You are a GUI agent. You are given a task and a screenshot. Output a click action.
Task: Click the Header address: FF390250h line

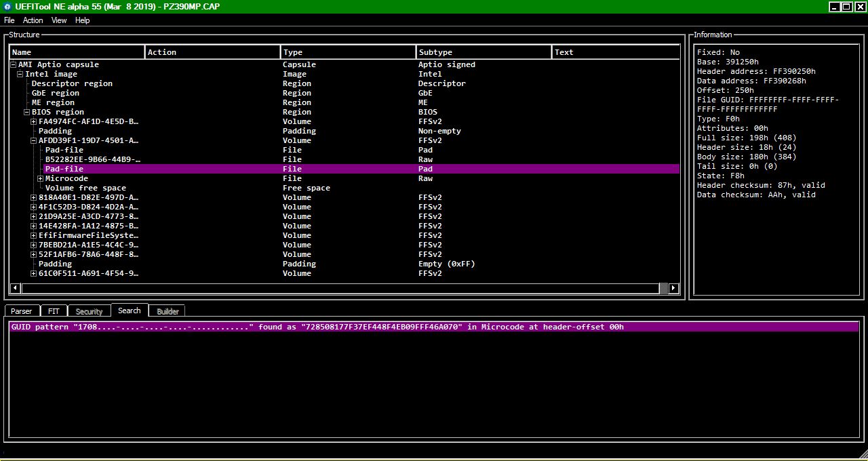click(756, 71)
